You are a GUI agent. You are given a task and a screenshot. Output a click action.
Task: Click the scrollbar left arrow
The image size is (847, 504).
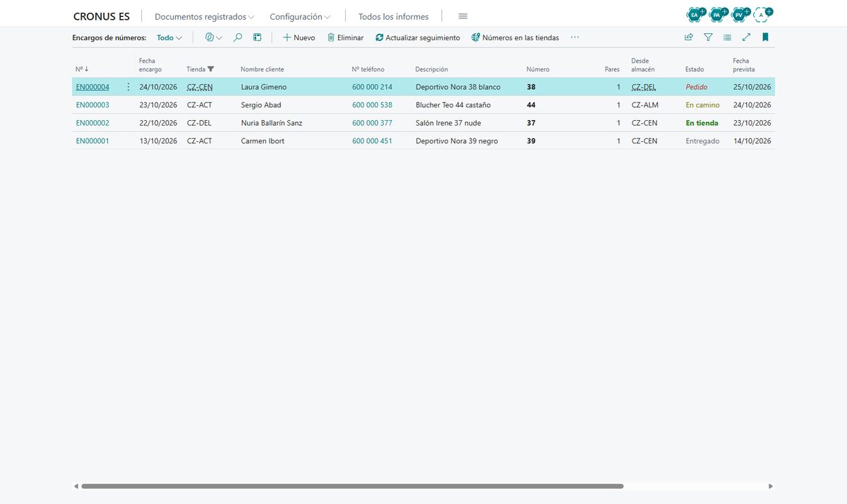point(76,486)
